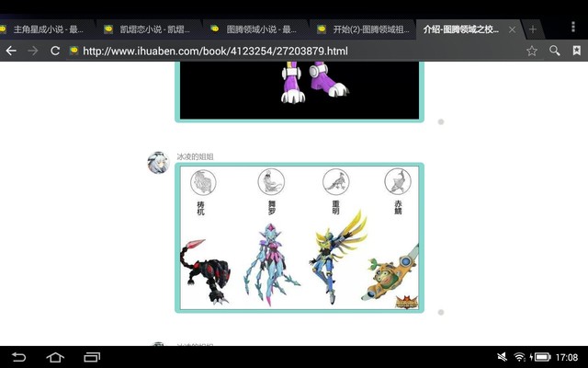Switch to the 开始(2)-图腾领域祖 tab
Viewport: 588px width, 368px height.
[x=363, y=29]
